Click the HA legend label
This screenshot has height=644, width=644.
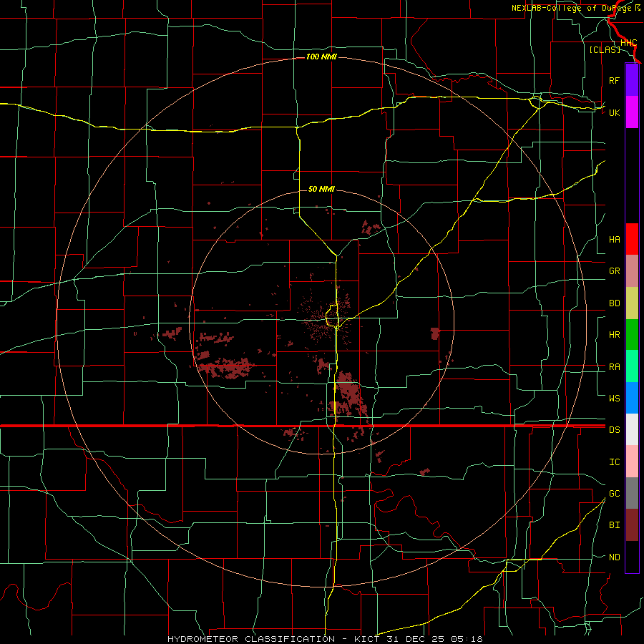coord(614,239)
